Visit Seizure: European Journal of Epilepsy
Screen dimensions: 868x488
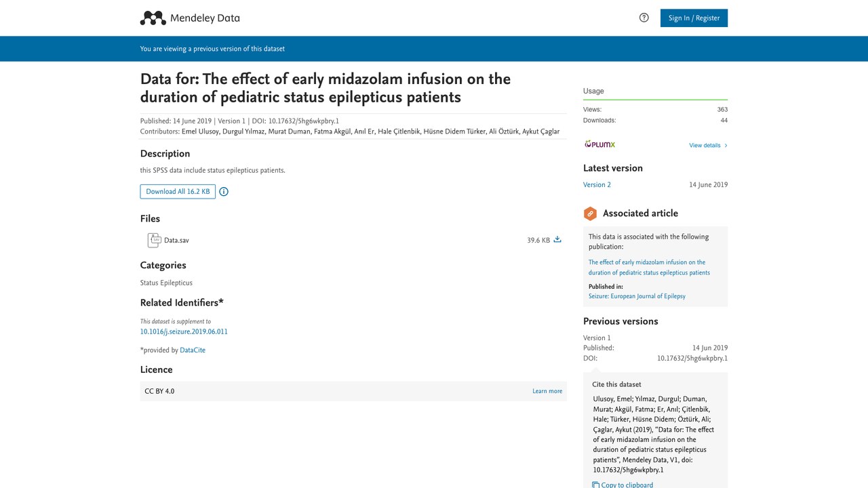637,297
